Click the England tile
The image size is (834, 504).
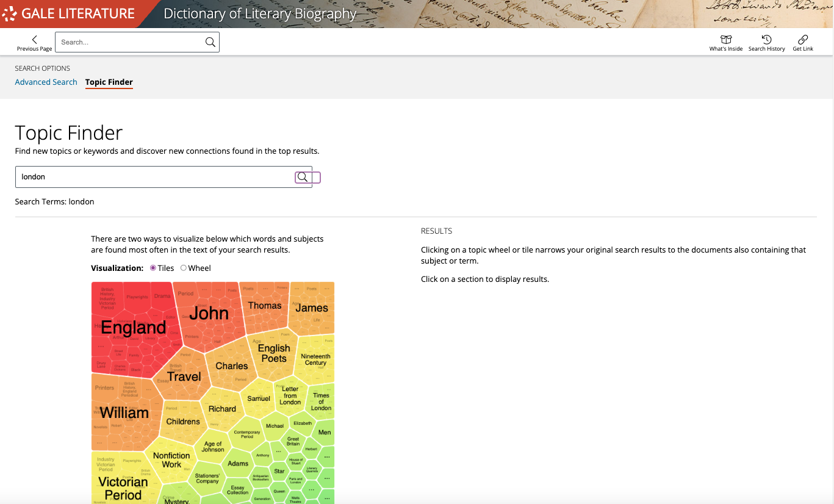point(134,328)
